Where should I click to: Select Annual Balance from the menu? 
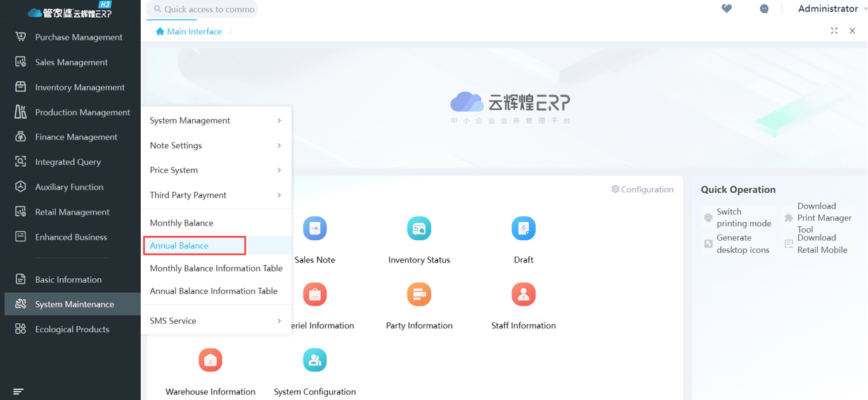click(x=179, y=245)
